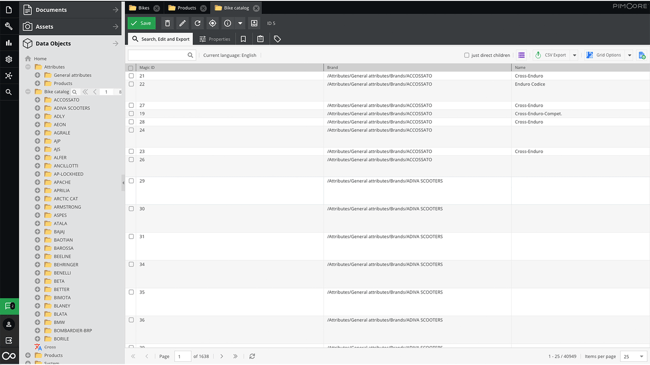The width and height of the screenshot is (650, 365).
Task: Check the row with Magic ID 21
Action: point(131,76)
